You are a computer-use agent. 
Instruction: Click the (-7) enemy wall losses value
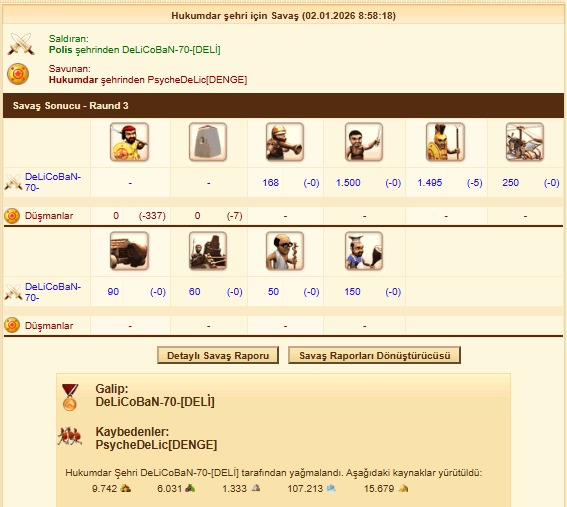[234, 216]
